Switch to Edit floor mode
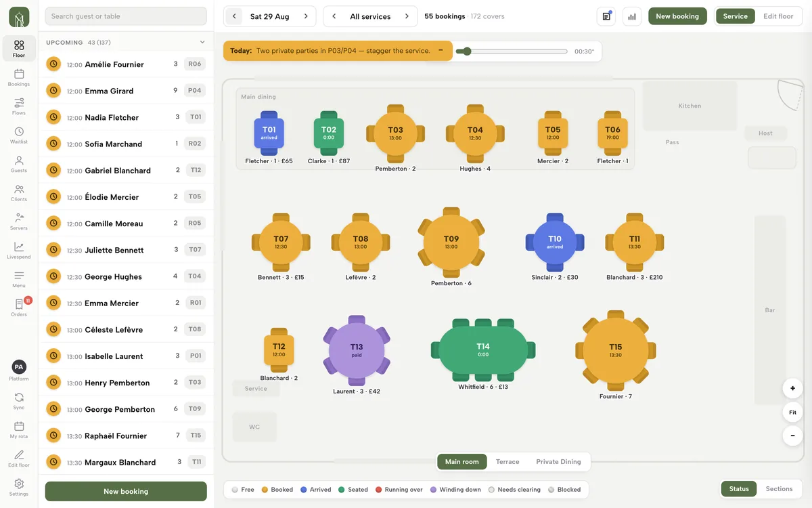Viewport: 812px width, 508px height. point(778,16)
